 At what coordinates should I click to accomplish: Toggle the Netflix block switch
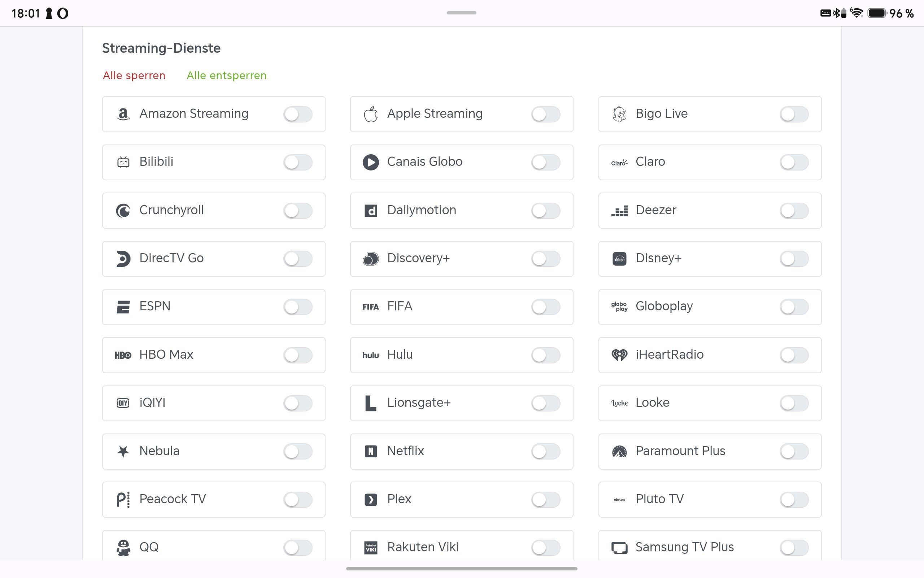(546, 452)
